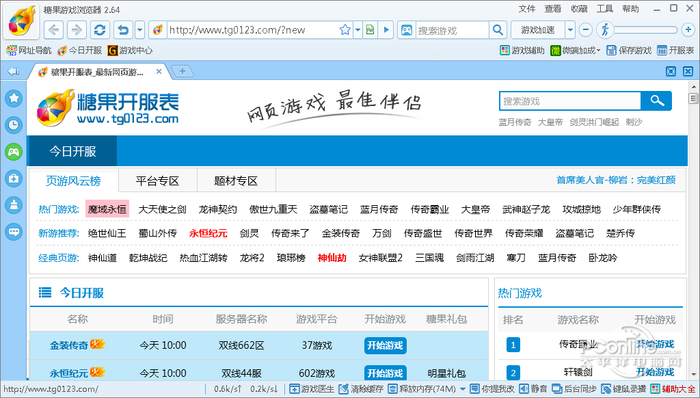The image size is (700, 398).
Task: Expand the address bar history dropdown
Action: [358, 30]
